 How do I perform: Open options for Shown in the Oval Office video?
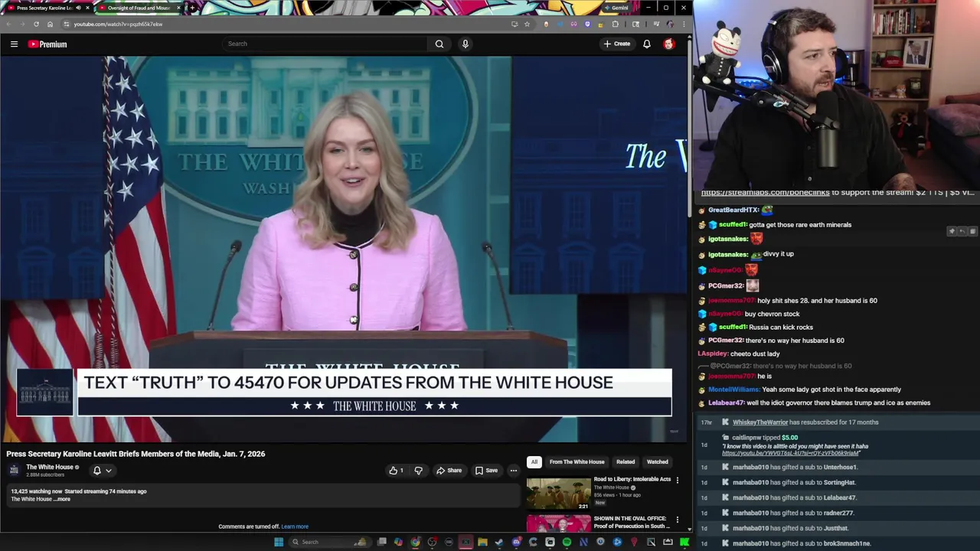point(677,520)
